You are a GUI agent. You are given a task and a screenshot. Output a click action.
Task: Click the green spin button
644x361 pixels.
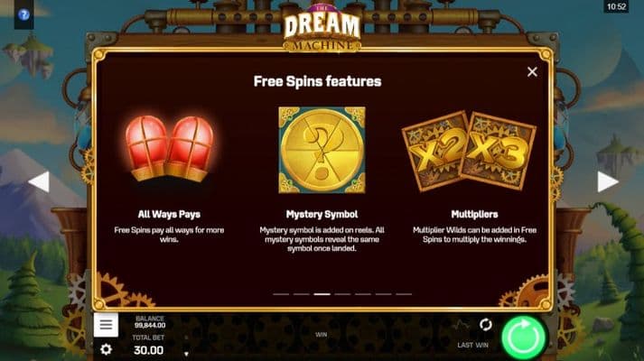pos(524,337)
